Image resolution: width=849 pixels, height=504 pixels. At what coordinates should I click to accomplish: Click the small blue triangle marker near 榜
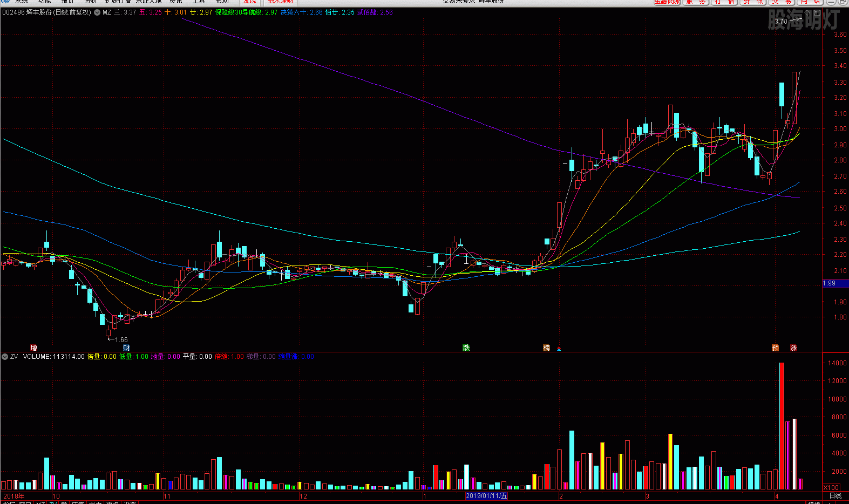[x=559, y=349]
